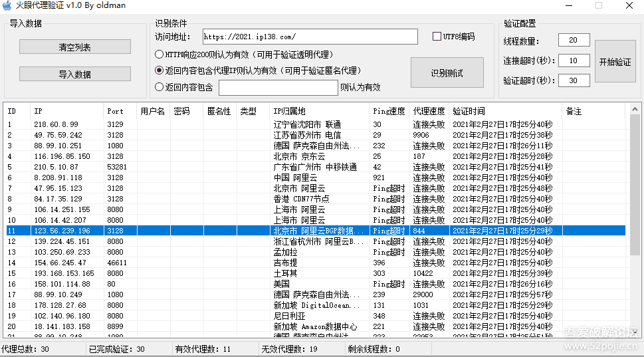Click the app icon in the title bar
Screen dimensions: 644x357
pos(7,5)
